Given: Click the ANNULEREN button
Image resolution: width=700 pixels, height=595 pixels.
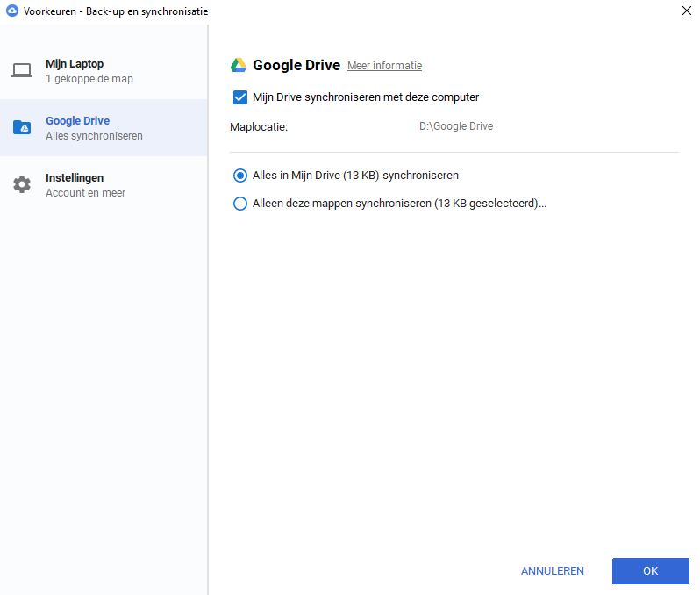Looking at the screenshot, I should tap(552, 571).
